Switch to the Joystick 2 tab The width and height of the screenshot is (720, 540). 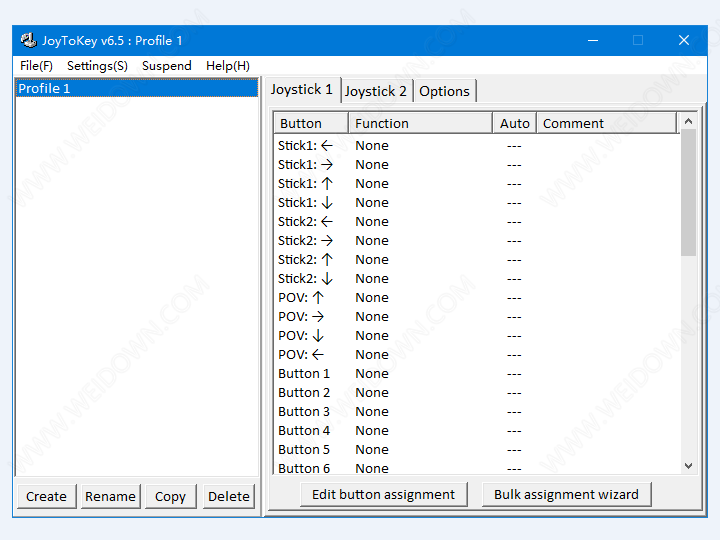(x=376, y=91)
